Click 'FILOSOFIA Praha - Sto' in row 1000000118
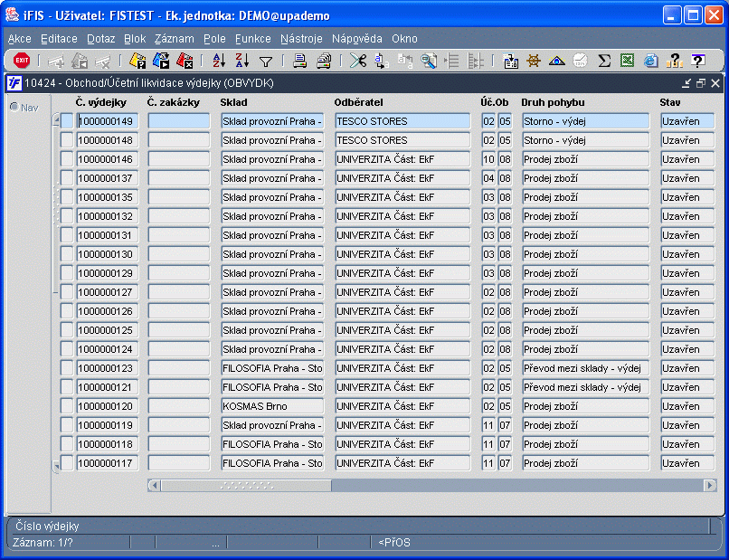Screen dimensions: 729x560 pyautogui.click(x=272, y=444)
